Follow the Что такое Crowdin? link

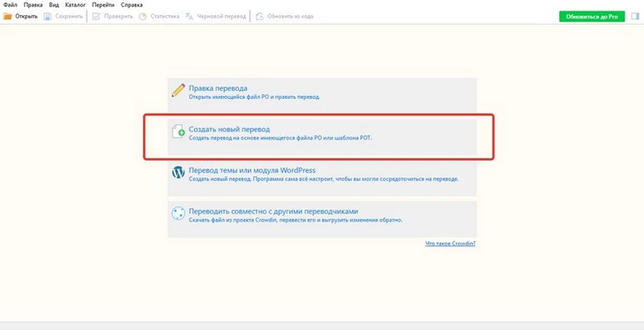(x=451, y=244)
